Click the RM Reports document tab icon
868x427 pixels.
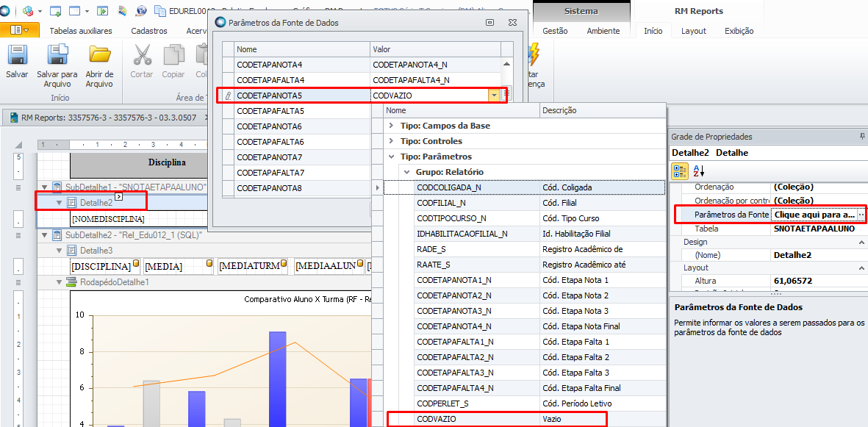pyautogui.click(x=15, y=118)
